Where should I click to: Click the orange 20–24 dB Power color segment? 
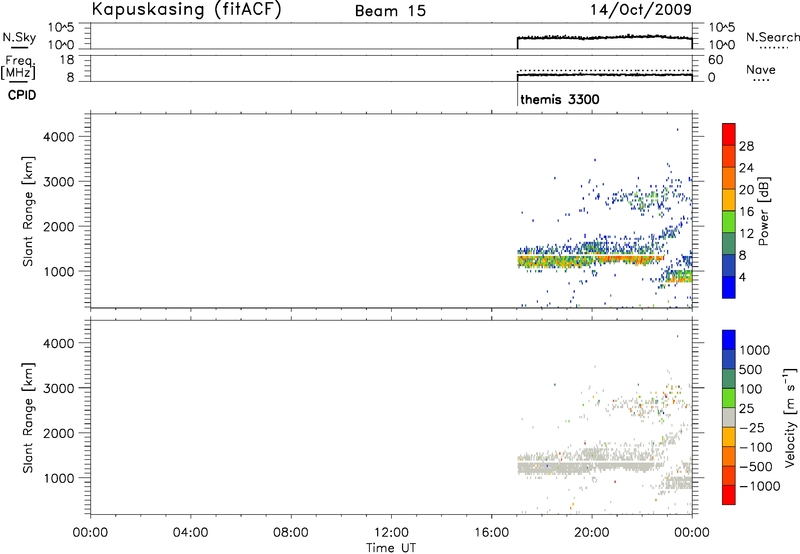[729, 178]
